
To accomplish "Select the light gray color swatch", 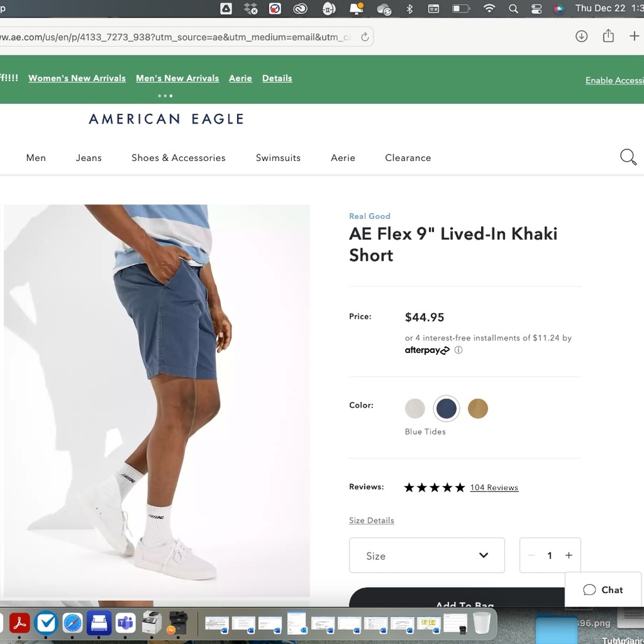I will [x=415, y=409].
